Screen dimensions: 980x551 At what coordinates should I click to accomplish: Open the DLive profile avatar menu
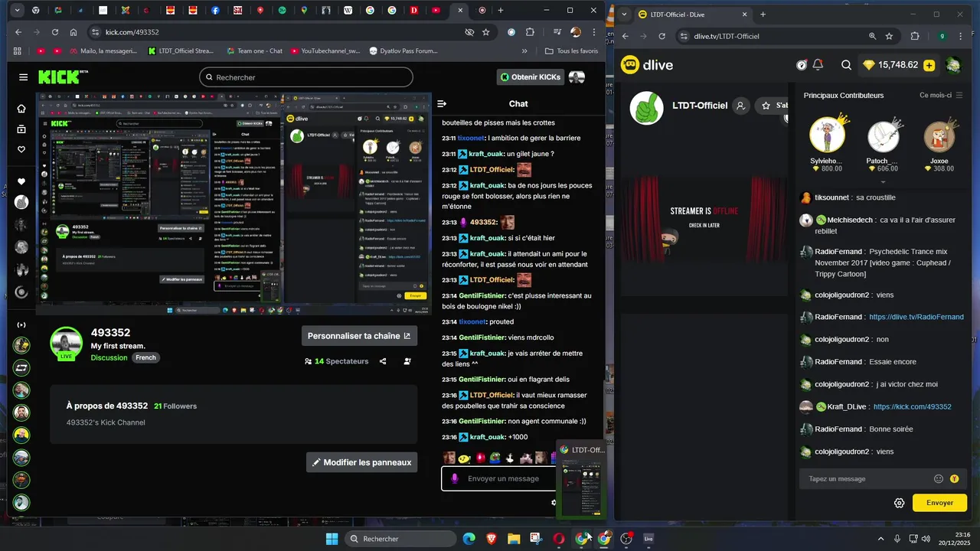click(x=953, y=65)
